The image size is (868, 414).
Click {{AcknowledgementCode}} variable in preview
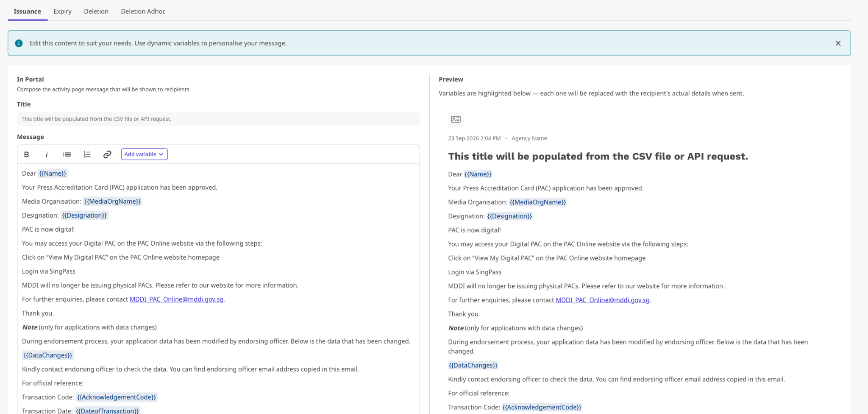(542, 408)
